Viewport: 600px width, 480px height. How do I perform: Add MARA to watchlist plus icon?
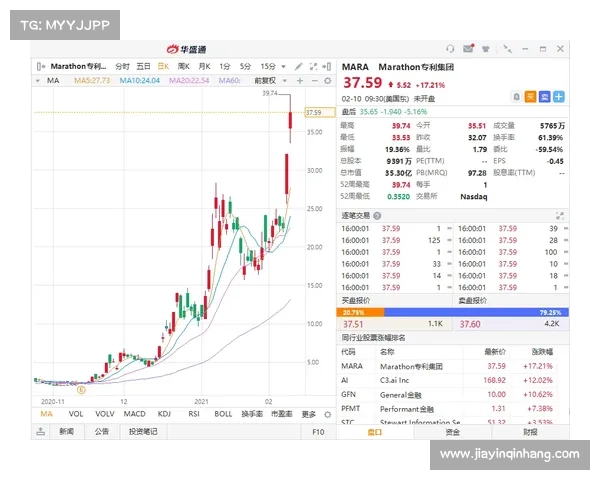pos(559,97)
